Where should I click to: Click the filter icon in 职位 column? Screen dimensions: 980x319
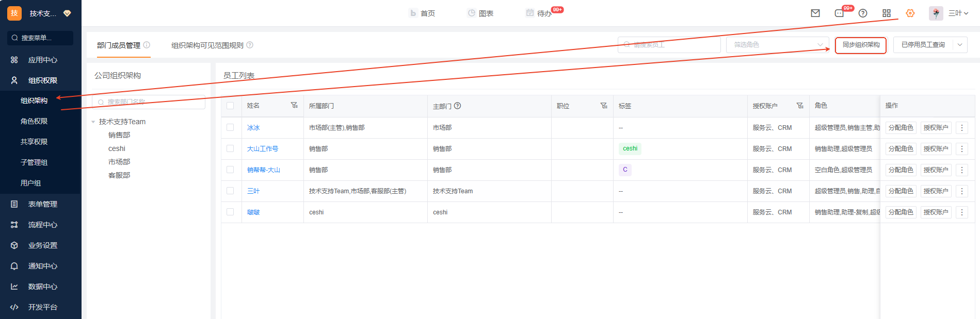coord(604,106)
